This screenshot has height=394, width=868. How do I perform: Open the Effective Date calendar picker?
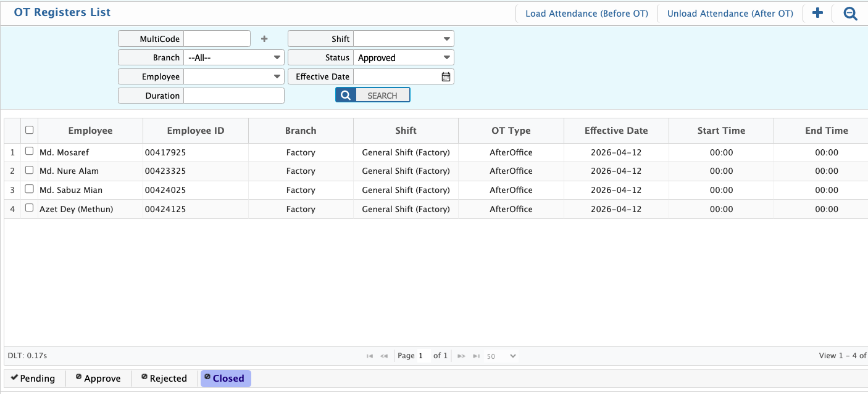coord(446,77)
